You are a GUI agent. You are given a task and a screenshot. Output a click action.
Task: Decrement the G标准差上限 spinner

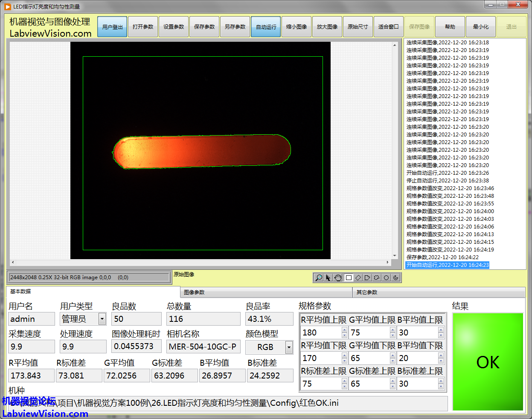click(x=392, y=387)
